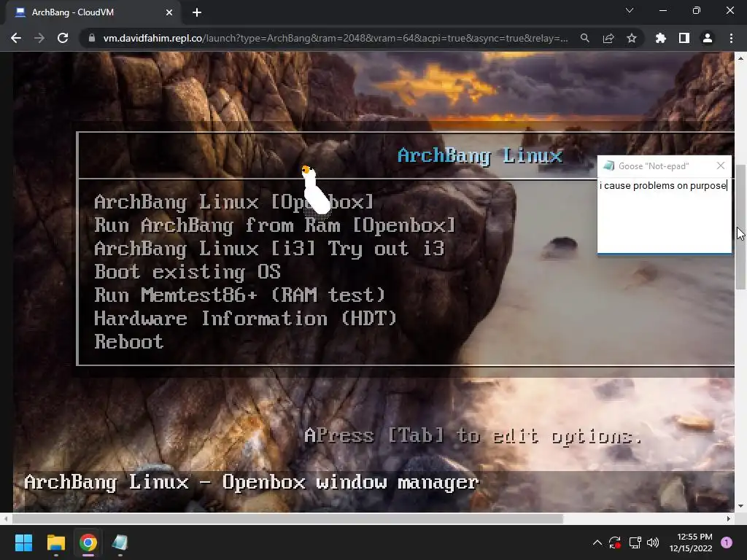Select the ArchBang - CloudVM tab
The width and height of the screenshot is (747, 560).
tap(93, 12)
